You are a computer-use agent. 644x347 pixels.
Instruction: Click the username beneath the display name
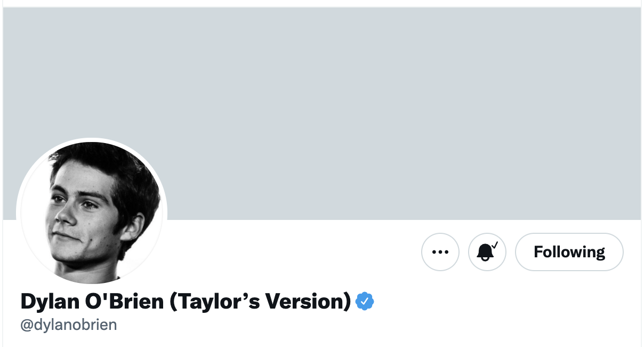click(x=68, y=325)
